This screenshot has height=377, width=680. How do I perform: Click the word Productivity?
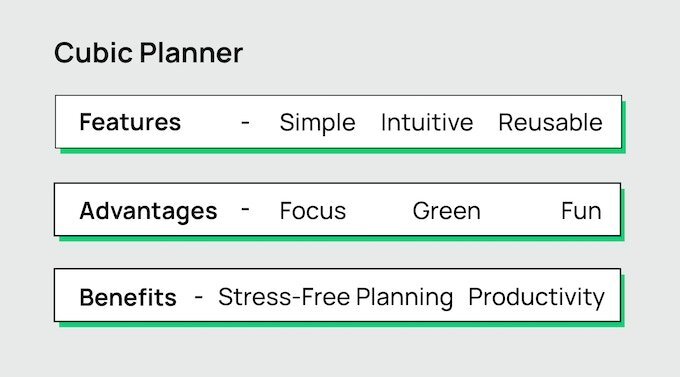[536, 298]
